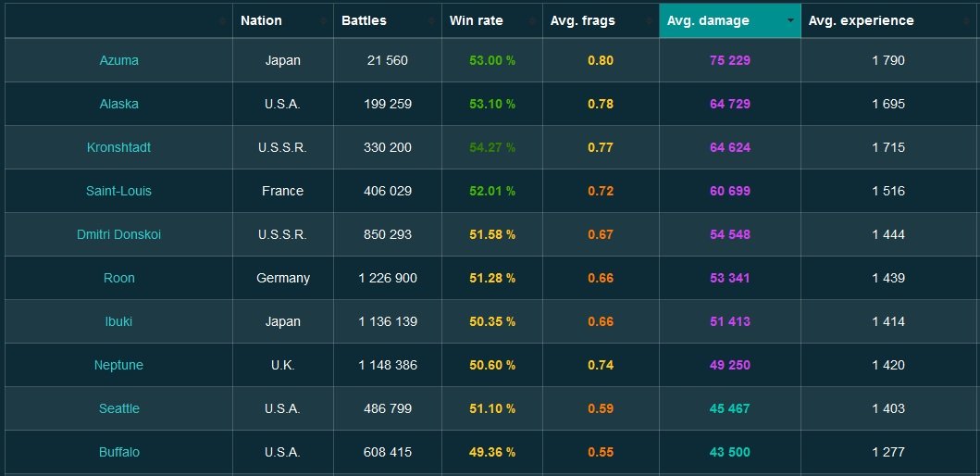Image resolution: width=980 pixels, height=476 pixels.
Task: Click the Seattle ship name
Action: tap(118, 408)
